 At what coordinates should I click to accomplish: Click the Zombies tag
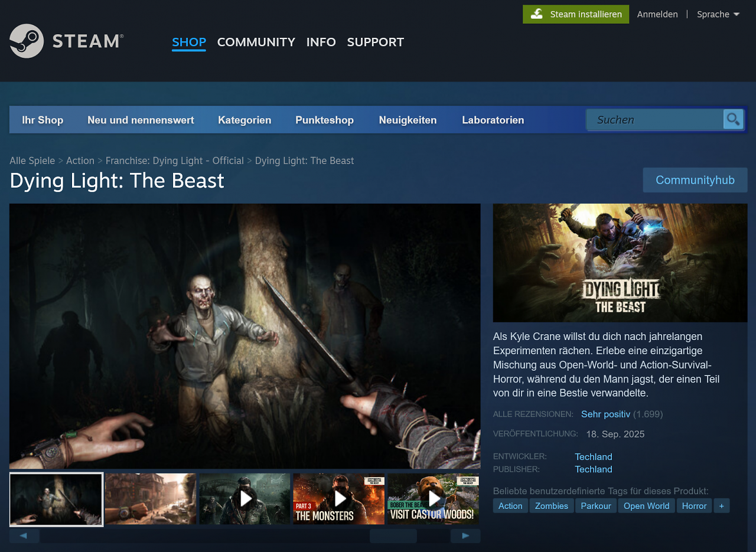coord(552,506)
